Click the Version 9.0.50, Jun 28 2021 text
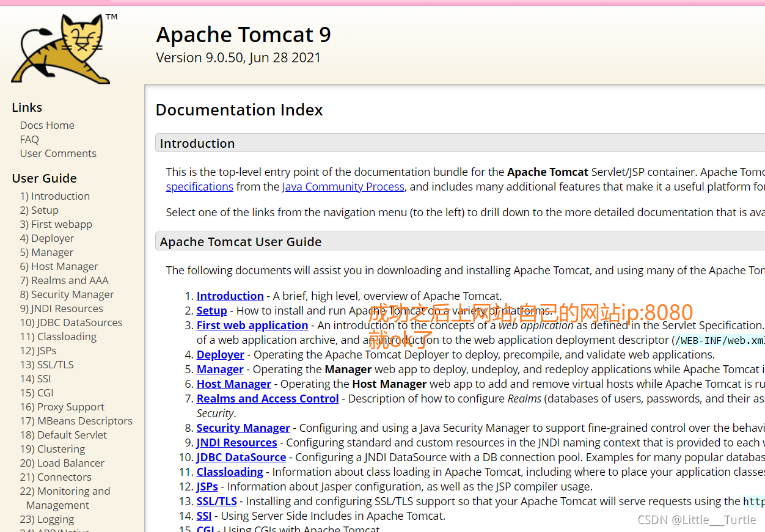Screen dimensions: 765x532 238,57
